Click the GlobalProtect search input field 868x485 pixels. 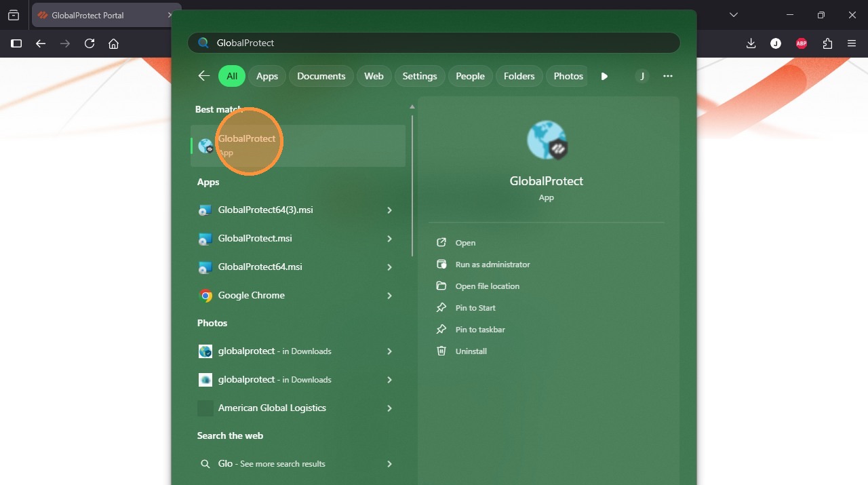click(433, 43)
